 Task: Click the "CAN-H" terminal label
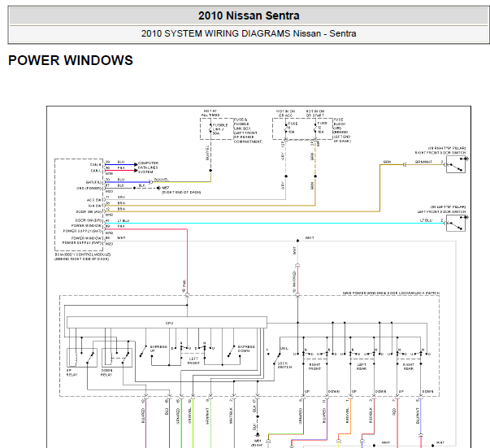click(x=96, y=165)
